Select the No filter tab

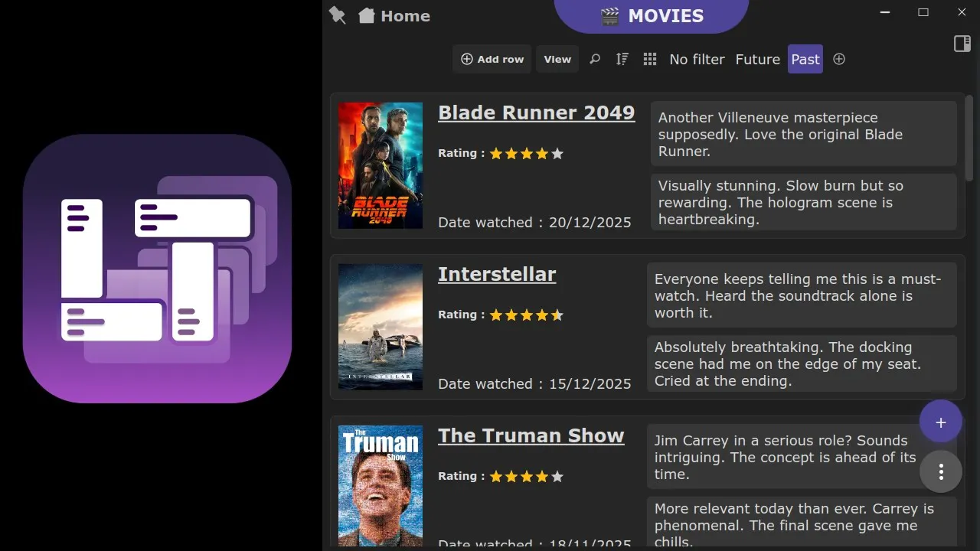(697, 59)
